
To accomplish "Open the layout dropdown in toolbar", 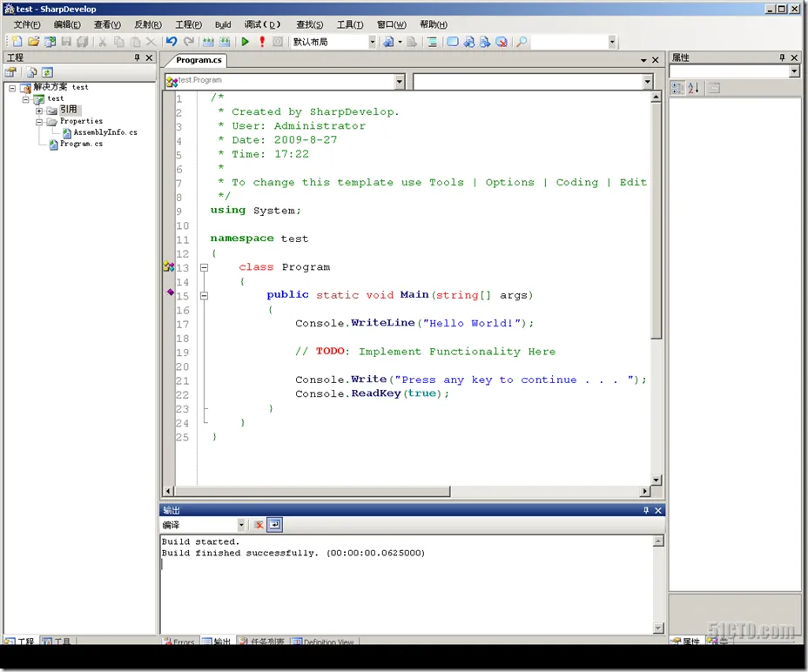I will pyautogui.click(x=372, y=42).
